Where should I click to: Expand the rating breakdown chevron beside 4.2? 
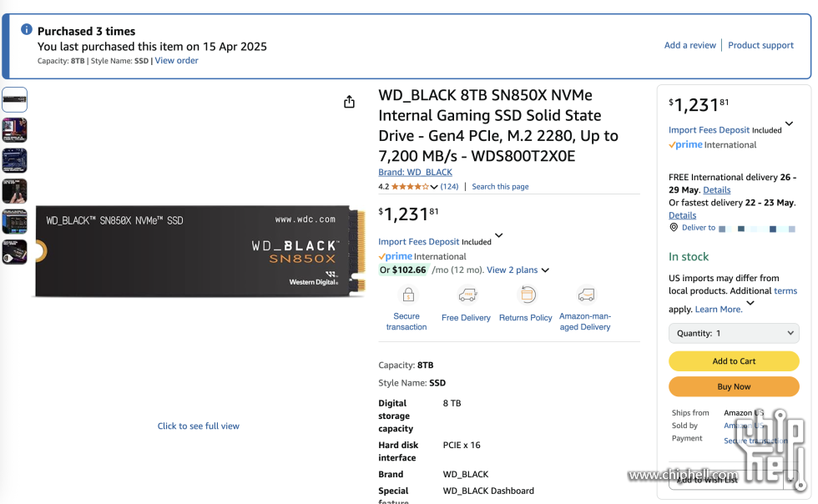click(434, 187)
